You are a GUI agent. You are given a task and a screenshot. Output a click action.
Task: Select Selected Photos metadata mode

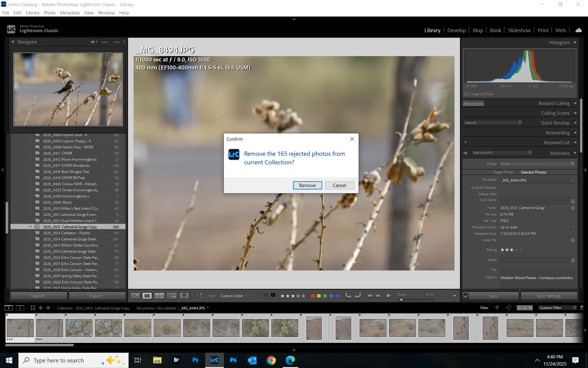[533, 172]
